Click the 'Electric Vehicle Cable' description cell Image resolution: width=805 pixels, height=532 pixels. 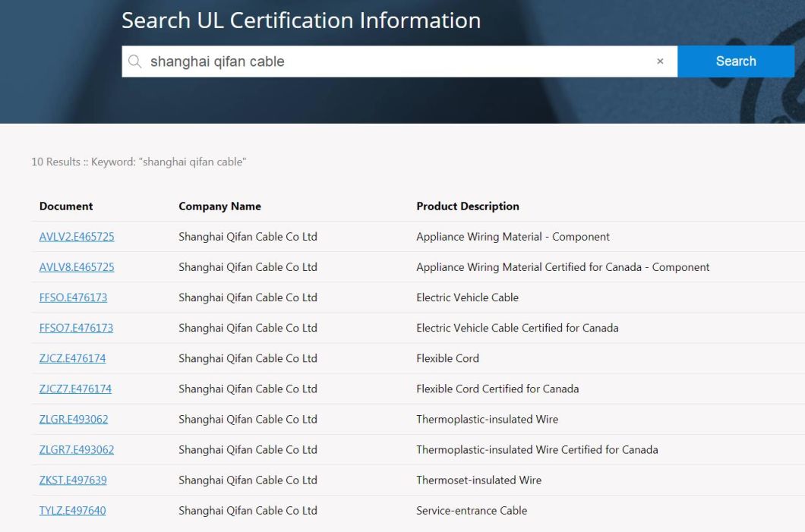click(467, 297)
